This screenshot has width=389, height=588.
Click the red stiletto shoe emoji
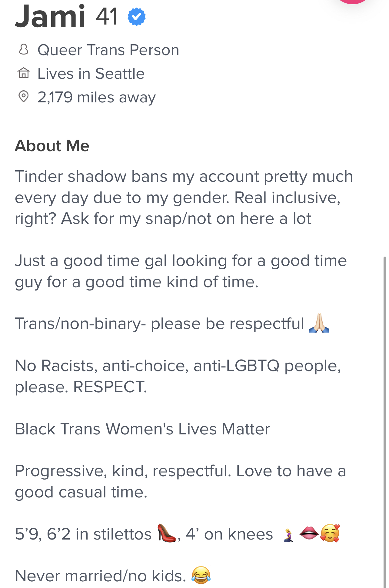coord(167,533)
